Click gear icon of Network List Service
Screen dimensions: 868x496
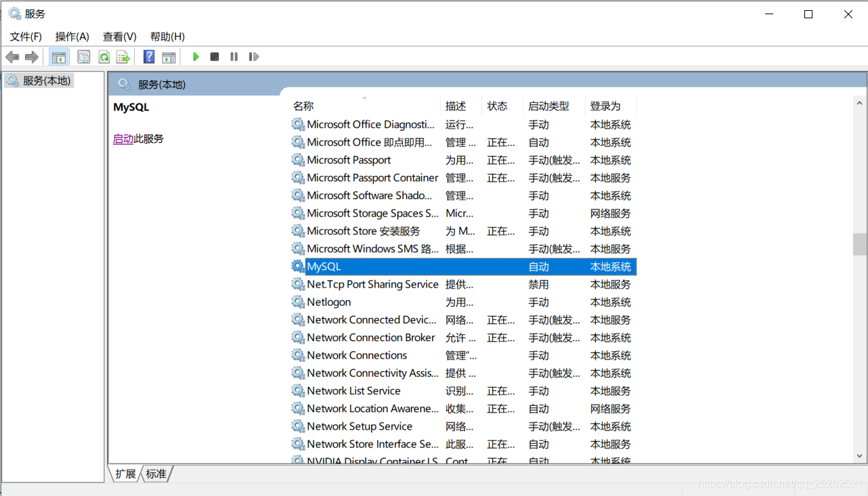point(298,390)
